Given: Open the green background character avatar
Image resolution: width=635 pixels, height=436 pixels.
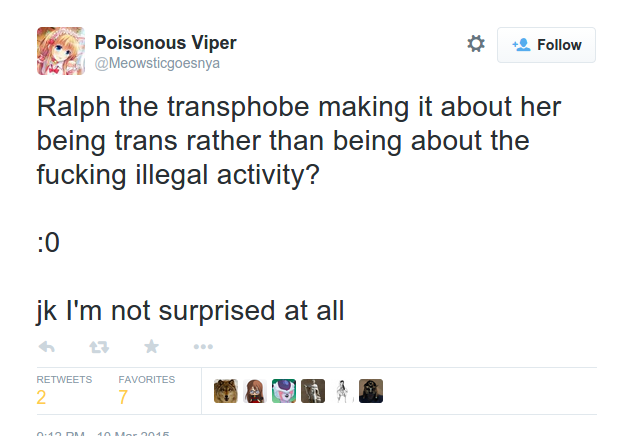Looking at the screenshot, I should pos(284,391).
